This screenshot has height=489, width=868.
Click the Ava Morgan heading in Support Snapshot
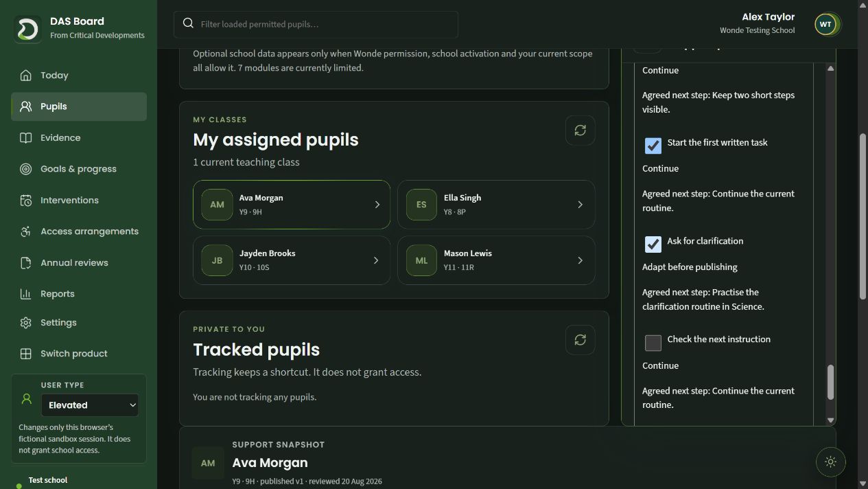(270, 463)
